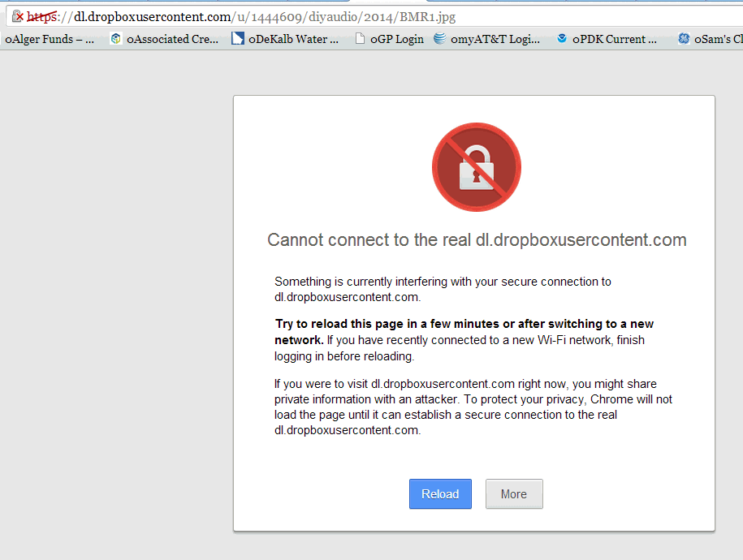
Task: Click the 'If you were to visit' warning paragraph
Action: coord(473,407)
